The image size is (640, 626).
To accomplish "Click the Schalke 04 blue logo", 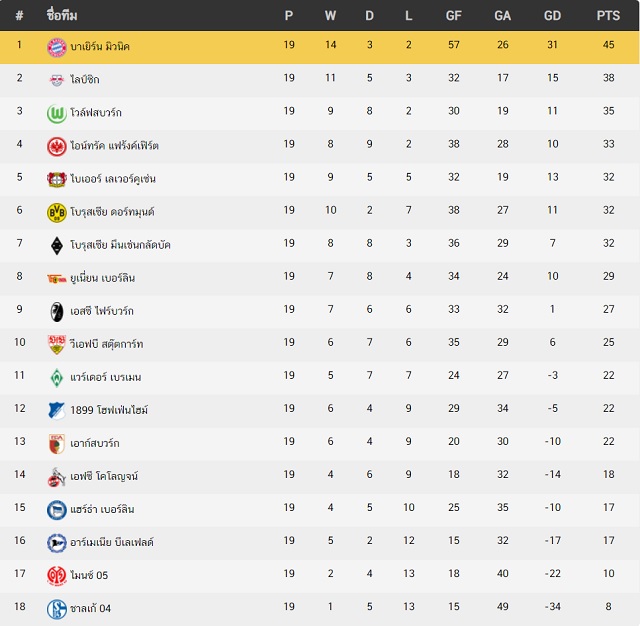I will (x=57, y=609).
